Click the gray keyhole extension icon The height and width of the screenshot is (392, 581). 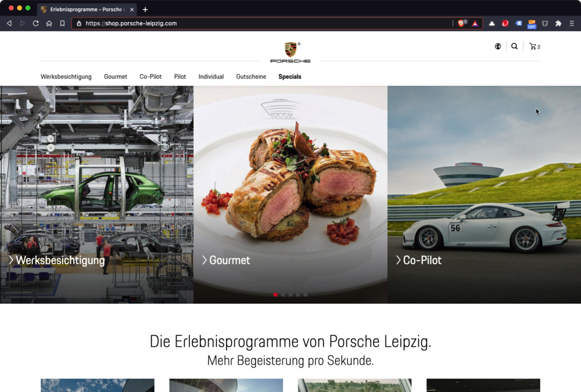tap(545, 23)
